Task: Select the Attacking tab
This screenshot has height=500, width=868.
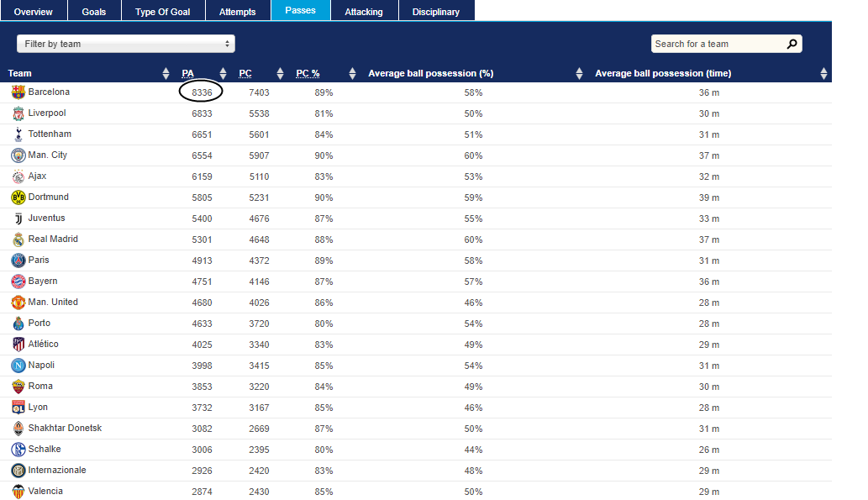Action: (364, 12)
